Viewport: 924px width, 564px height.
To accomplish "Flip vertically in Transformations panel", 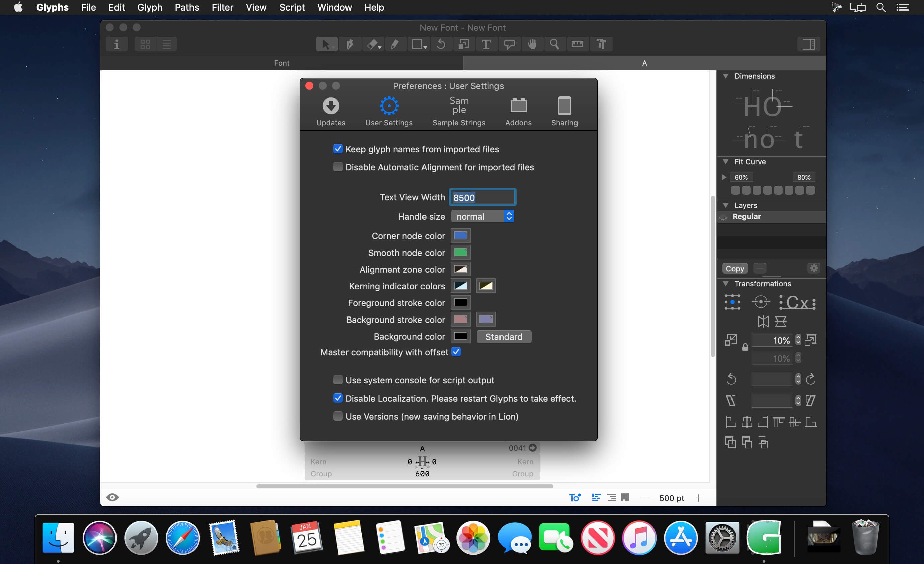I will (781, 322).
